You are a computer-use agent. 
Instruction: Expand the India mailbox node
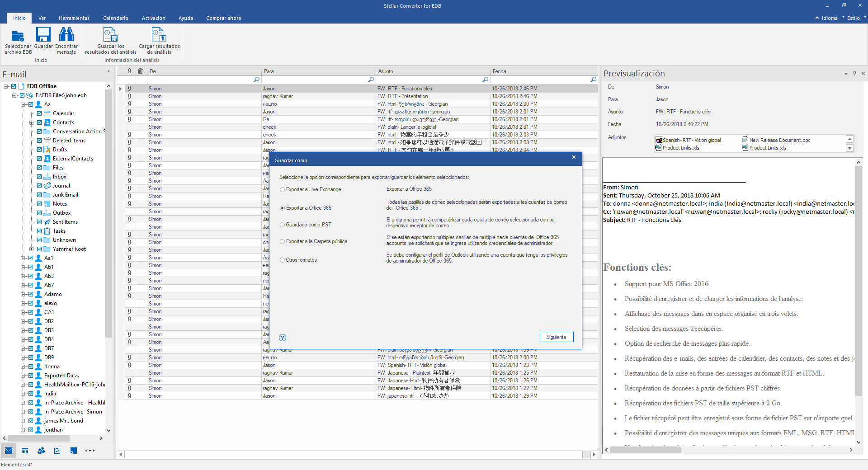(x=23, y=394)
